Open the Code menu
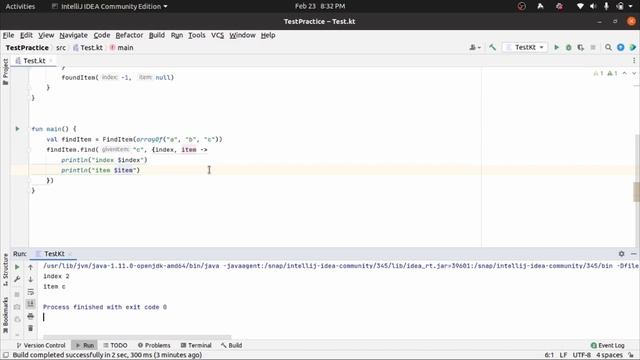The image size is (640, 360). 102,35
